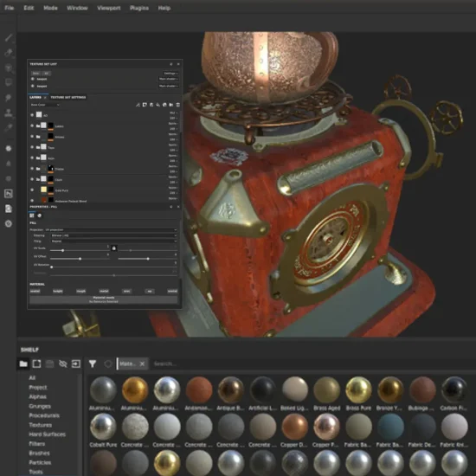Click the Gold Pure layer color swatch
The width and height of the screenshot is (476, 476).
(x=44, y=190)
